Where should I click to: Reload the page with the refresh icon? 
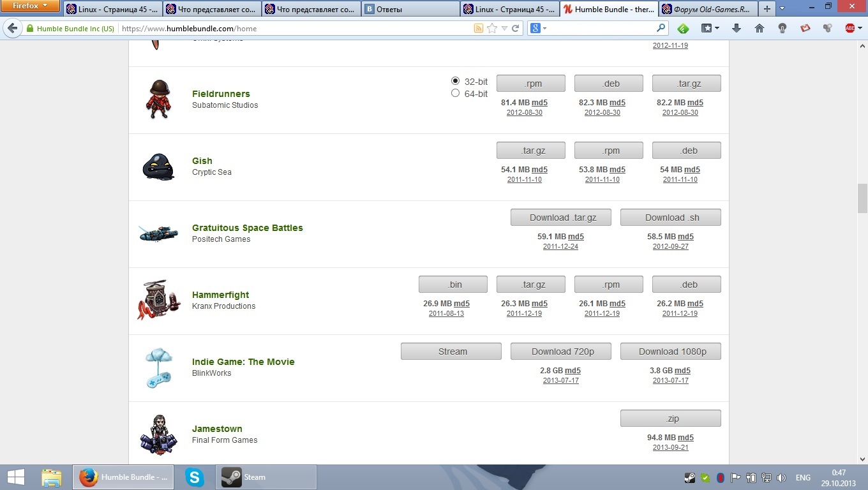click(x=515, y=28)
